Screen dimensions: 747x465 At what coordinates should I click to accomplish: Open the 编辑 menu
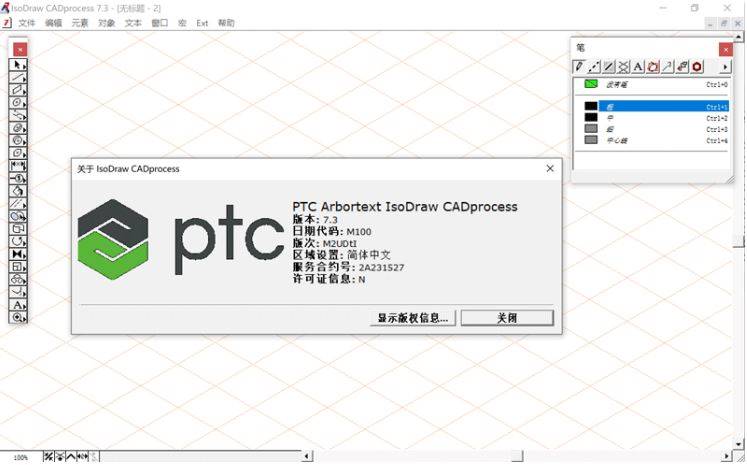click(x=53, y=23)
